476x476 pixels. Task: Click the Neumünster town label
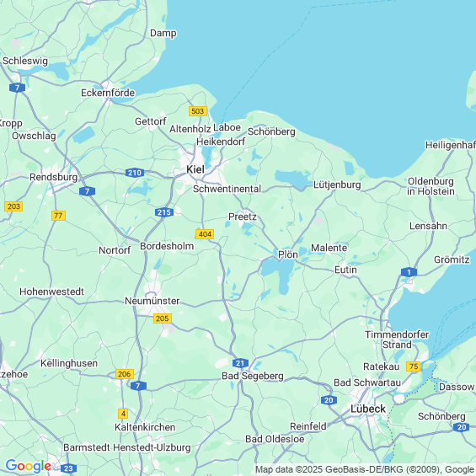(x=152, y=301)
